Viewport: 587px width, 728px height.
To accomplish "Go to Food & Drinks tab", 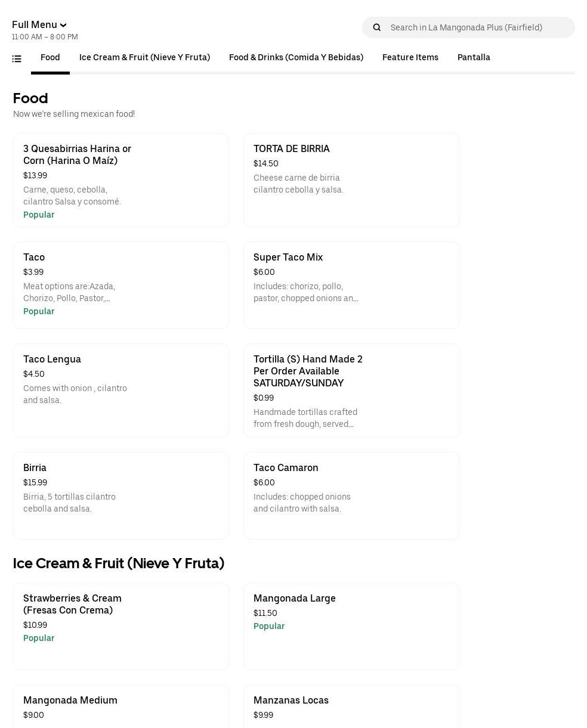I will click(296, 58).
